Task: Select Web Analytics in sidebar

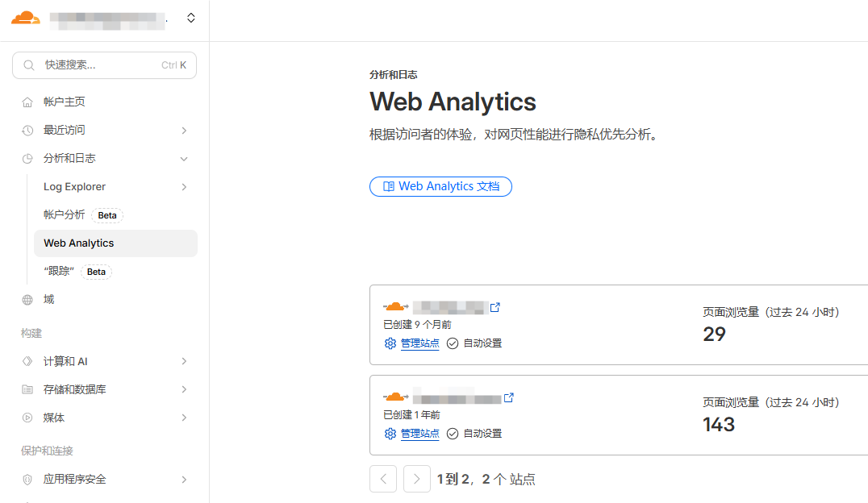Action: point(115,243)
